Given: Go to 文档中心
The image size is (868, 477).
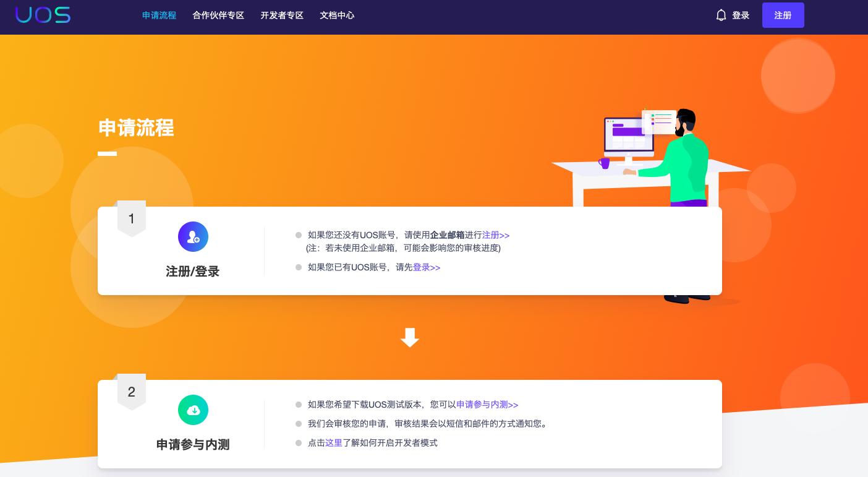Looking at the screenshot, I should pyautogui.click(x=337, y=15).
